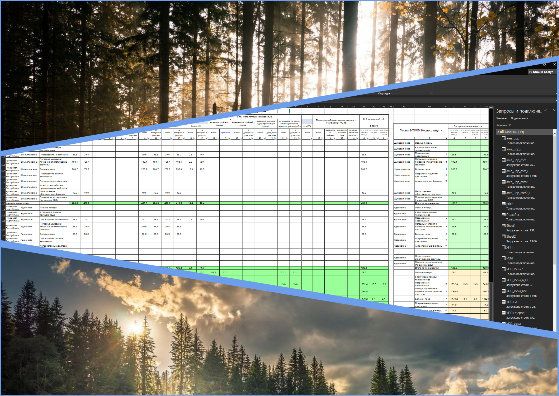
Task: Click the scroll-up arrow of the queries list
Action: pyautogui.click(x=554, y=132)
